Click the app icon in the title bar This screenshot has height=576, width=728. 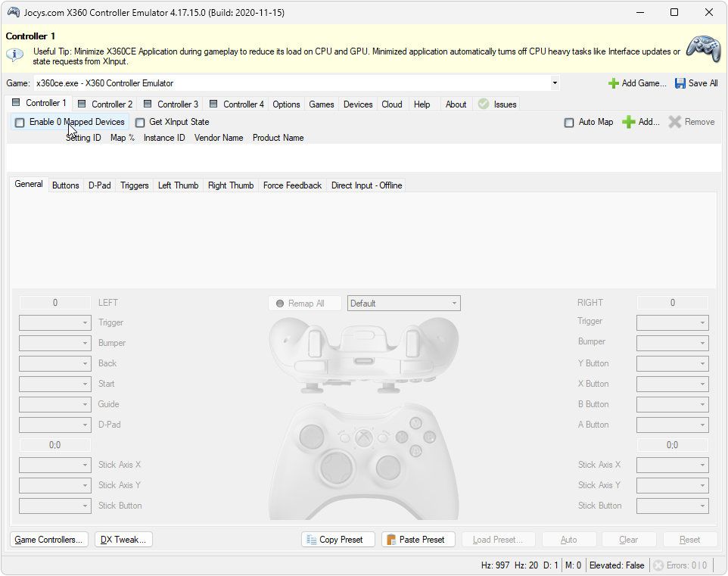tap(14, 12)
